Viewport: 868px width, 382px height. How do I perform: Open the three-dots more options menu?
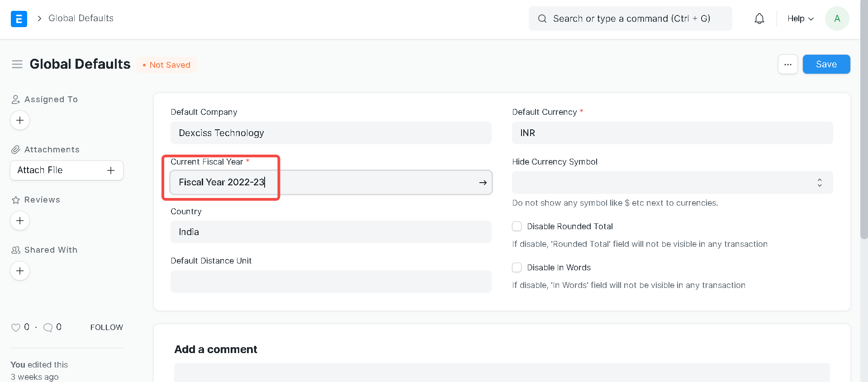[787, 64]
